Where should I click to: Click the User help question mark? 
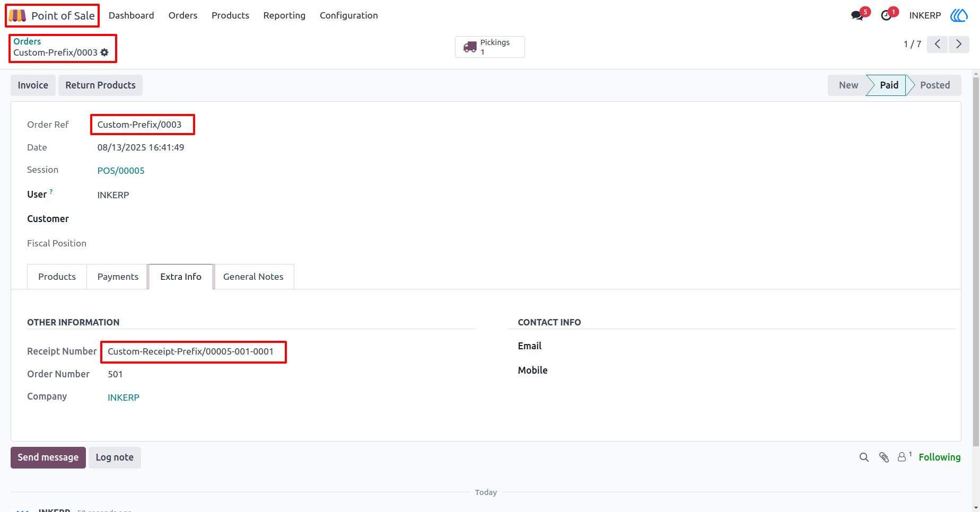pyautogui.click(x=51, y=191)
